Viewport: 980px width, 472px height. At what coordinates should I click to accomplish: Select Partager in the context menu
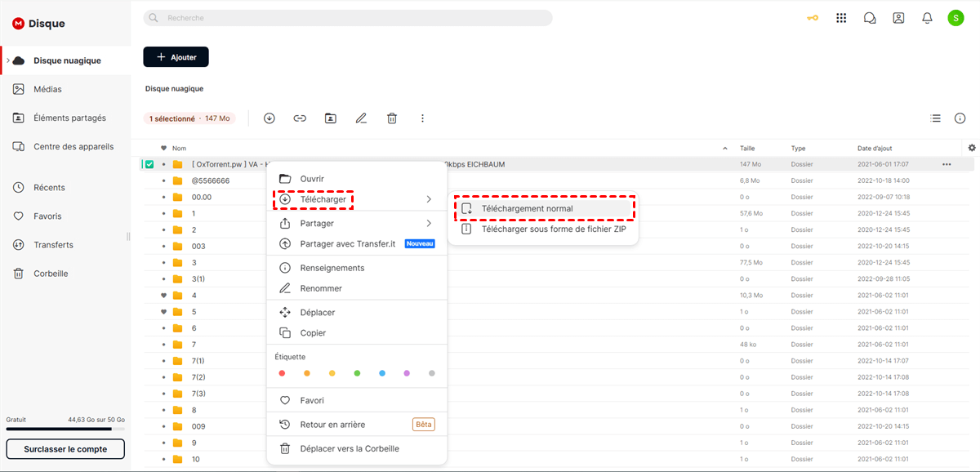(357, 223)
